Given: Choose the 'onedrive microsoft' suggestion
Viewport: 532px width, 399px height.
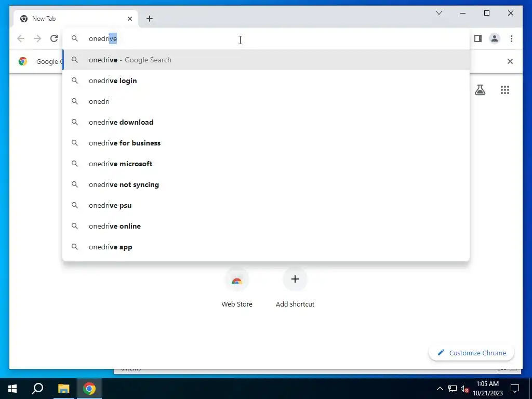Looking at the screenshot, I should (x=266, y=164).
